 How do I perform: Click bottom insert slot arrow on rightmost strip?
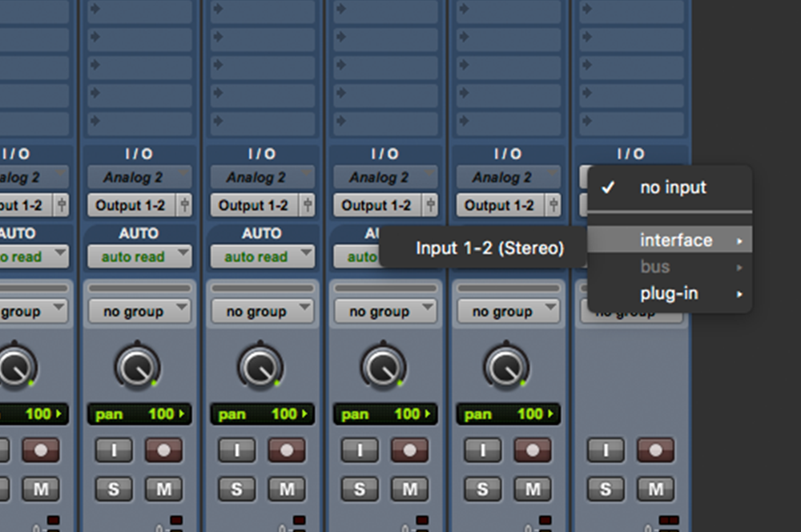click(x=587, y=121)
